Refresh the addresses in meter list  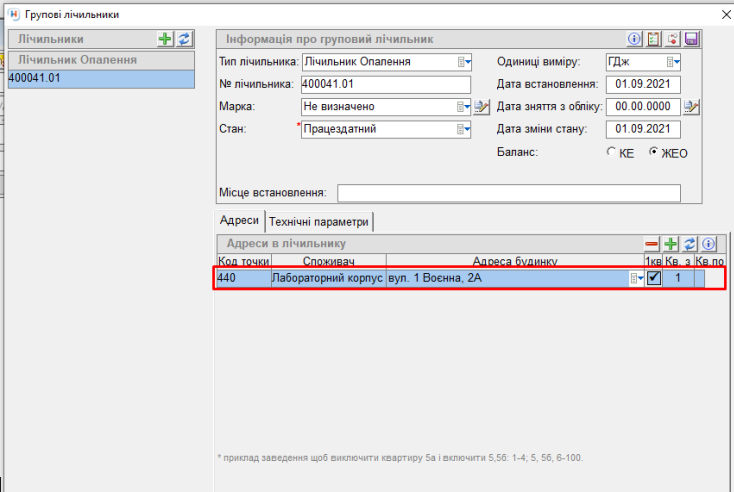pos(690,243)
